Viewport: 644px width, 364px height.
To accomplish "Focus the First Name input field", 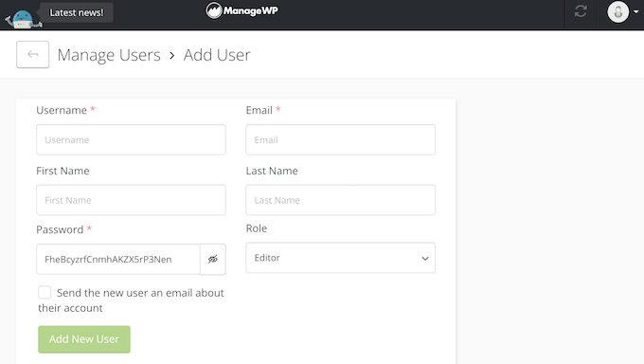I will point(131,200).
